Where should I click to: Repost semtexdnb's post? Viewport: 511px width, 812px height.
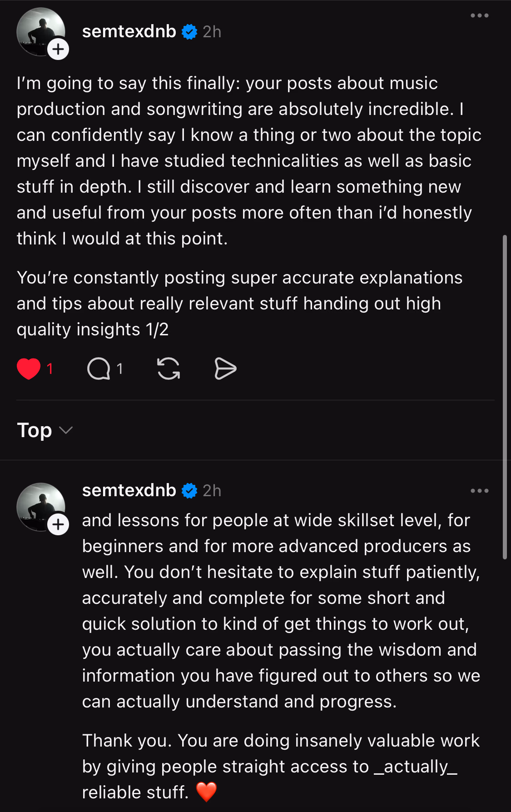click(169, 369)
